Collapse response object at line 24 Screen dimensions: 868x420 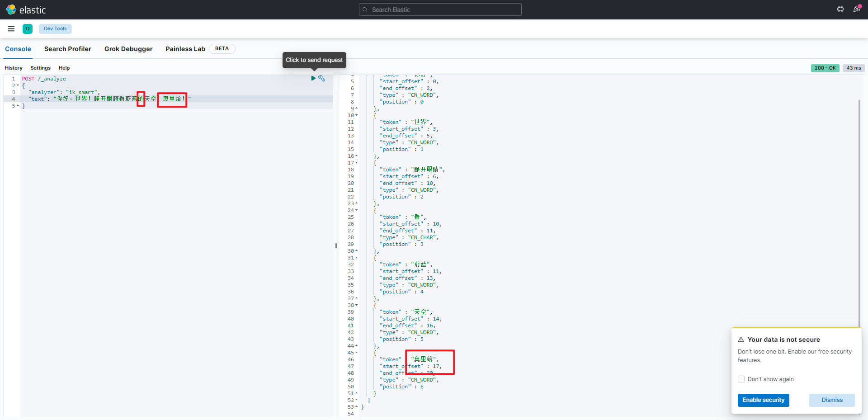pos(356,210)
